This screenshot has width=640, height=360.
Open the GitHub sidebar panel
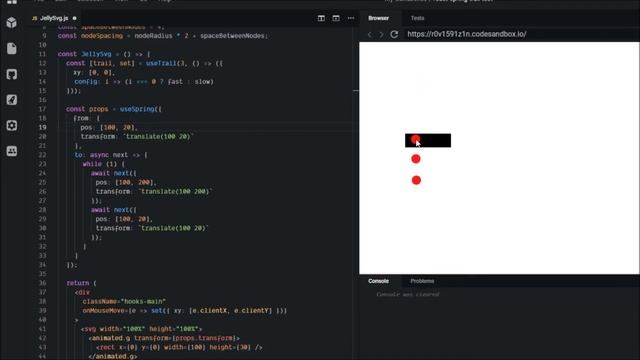[x=11, y=74]
